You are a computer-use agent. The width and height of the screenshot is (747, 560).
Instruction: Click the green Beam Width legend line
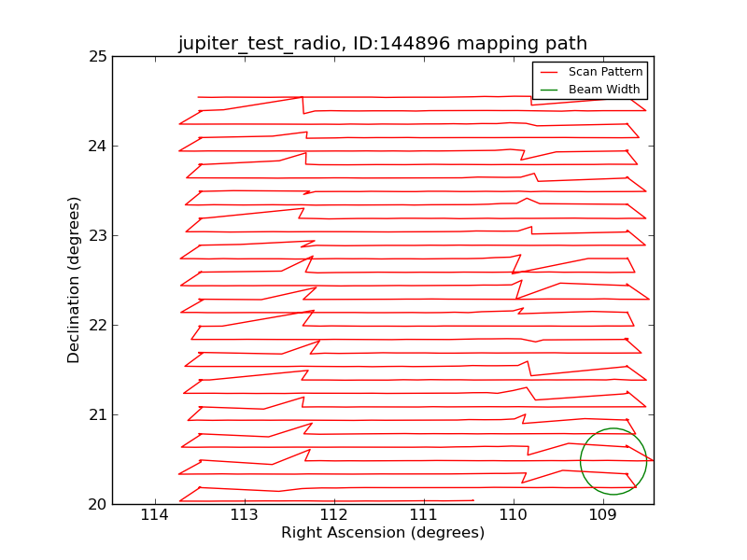(x=549, y=90)
